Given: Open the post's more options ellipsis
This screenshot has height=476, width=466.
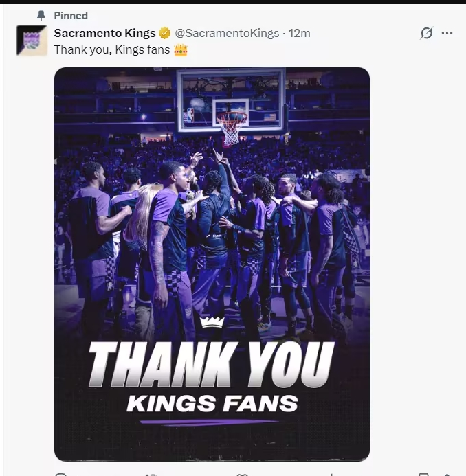Looking at the screenshot, I should click(447, 33).
